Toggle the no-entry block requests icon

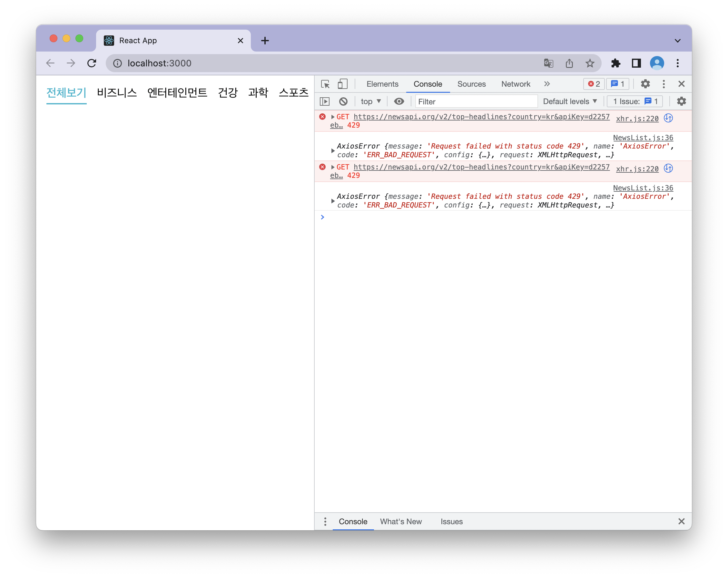343,101
